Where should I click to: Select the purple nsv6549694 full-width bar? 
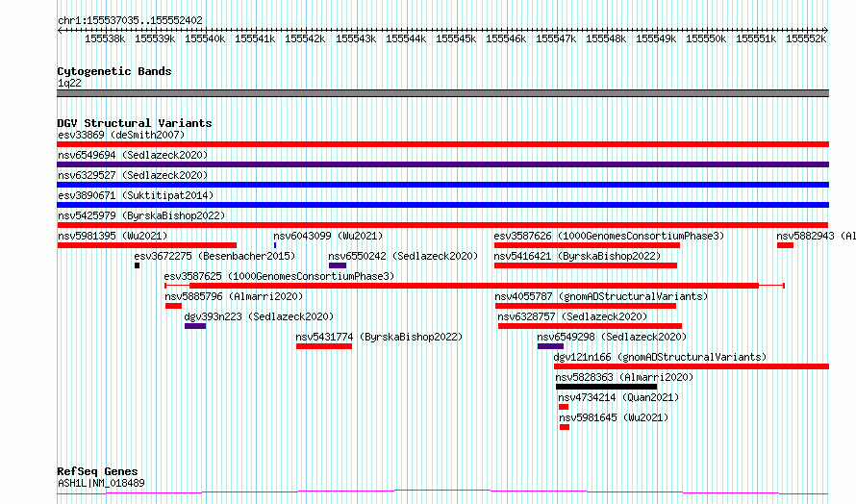tap(442, 164)
